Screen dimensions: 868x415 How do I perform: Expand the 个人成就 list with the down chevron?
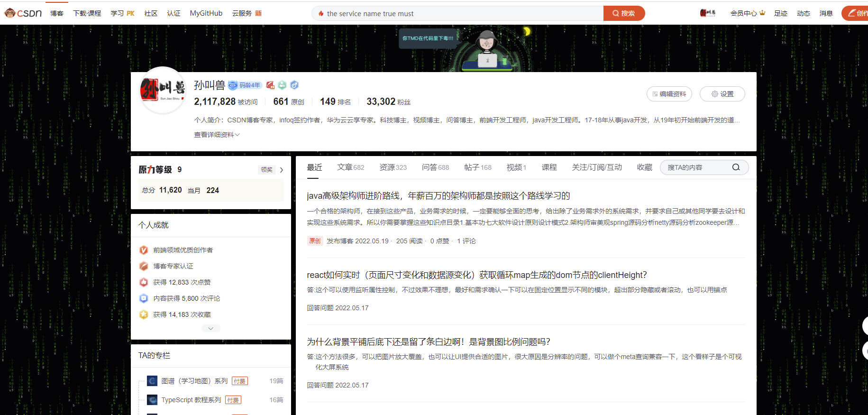211,328
